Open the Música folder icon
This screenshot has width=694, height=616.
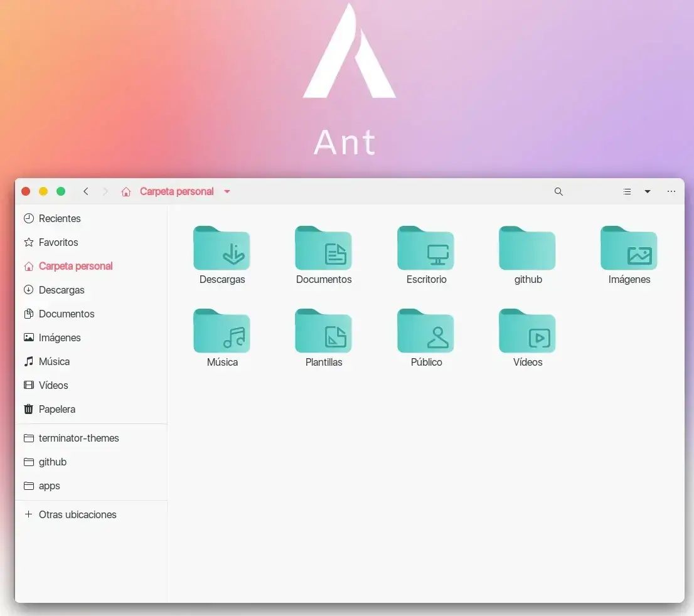coord(222,331)
